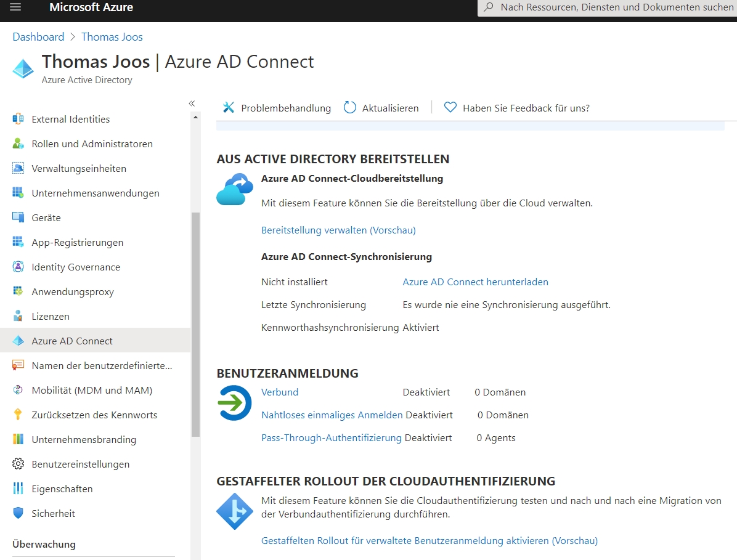
Task: Open Bereitstellung verwalten (Vorschau) link
Action: 338,230
